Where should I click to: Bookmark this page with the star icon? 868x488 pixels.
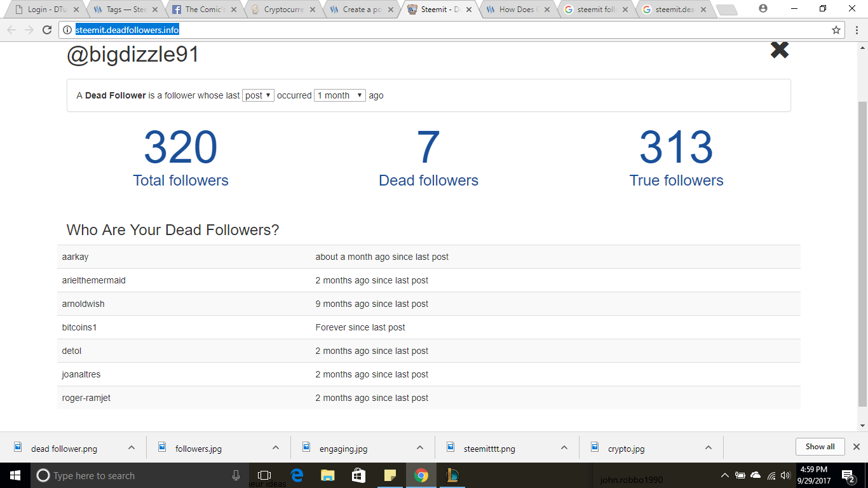point(836,30)
